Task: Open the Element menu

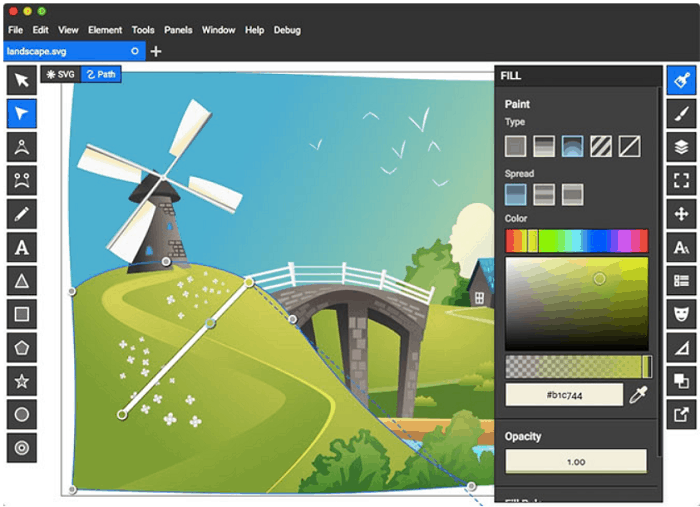Action: tap(105, 30)
